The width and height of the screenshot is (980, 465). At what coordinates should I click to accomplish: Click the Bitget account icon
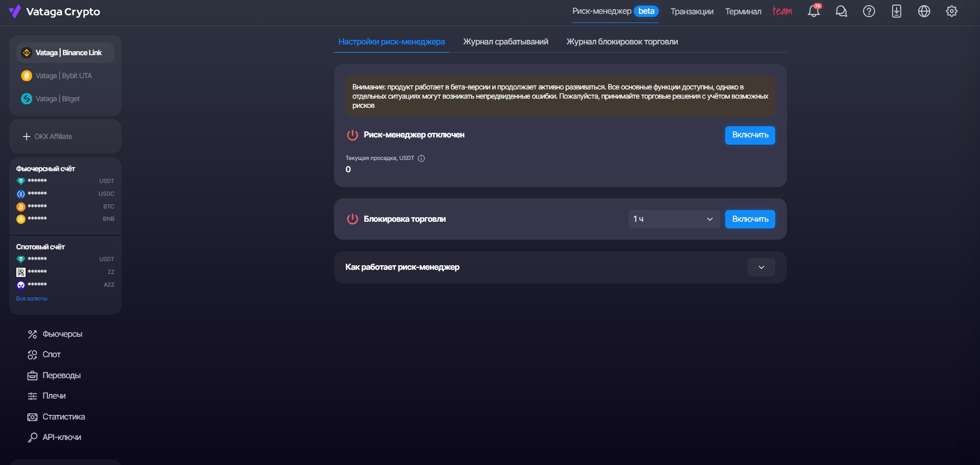(27, 99)
